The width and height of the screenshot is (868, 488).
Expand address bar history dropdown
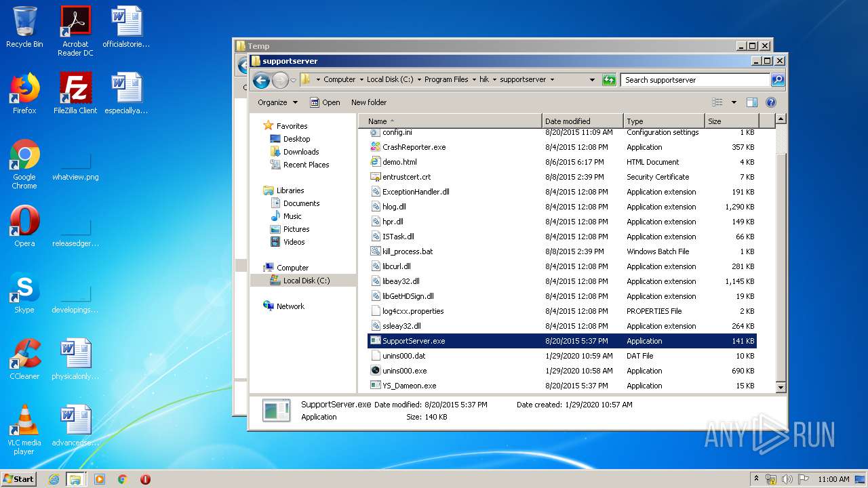[x=592, y=80]
